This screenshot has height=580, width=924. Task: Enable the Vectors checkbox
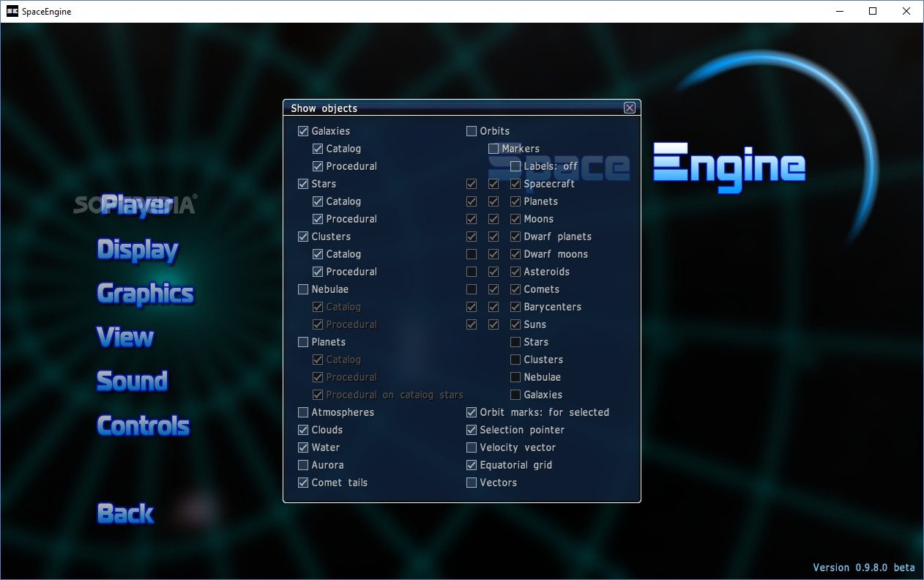click(472, 483)
